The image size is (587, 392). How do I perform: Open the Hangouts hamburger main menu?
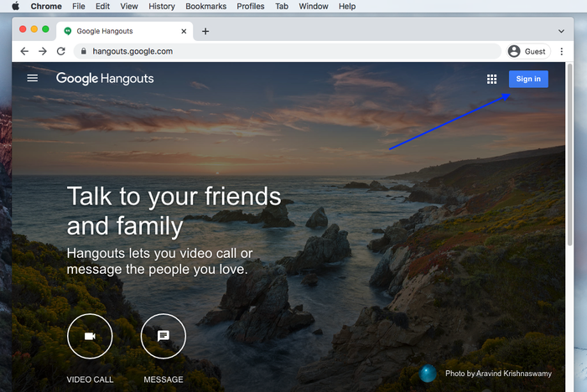point(33,78)
